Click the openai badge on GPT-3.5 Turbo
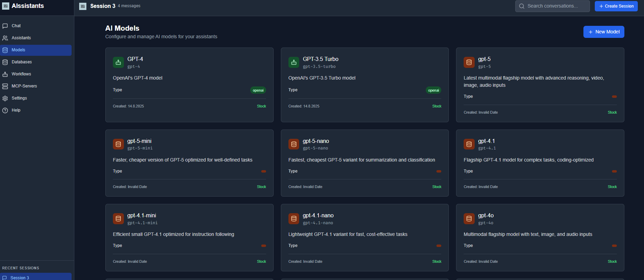644x280 pixels. coord(433,90)
